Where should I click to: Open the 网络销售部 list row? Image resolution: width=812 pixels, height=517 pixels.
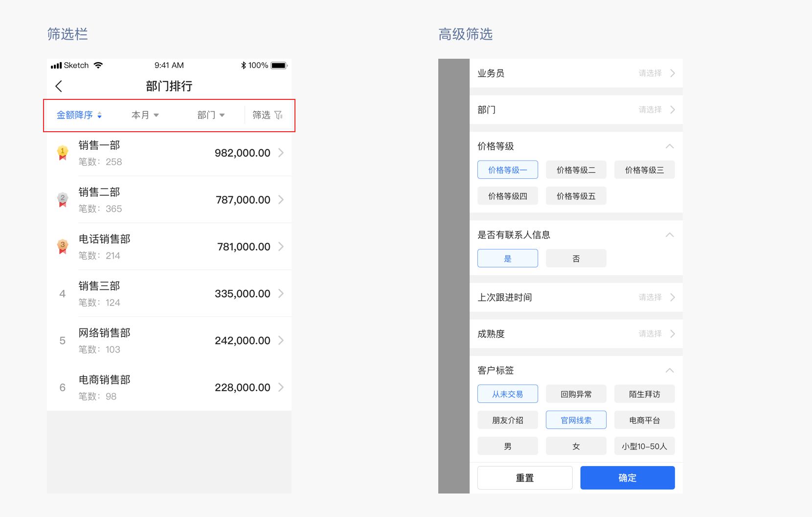[x=169, y=341]
